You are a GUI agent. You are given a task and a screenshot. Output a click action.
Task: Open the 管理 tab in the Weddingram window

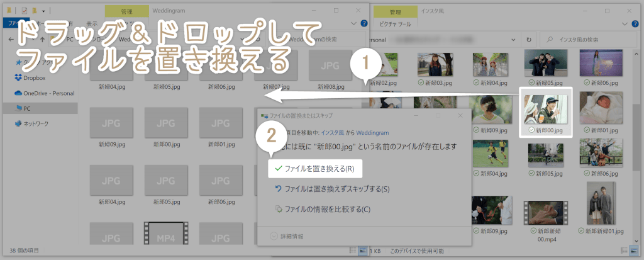pos(127,12)
